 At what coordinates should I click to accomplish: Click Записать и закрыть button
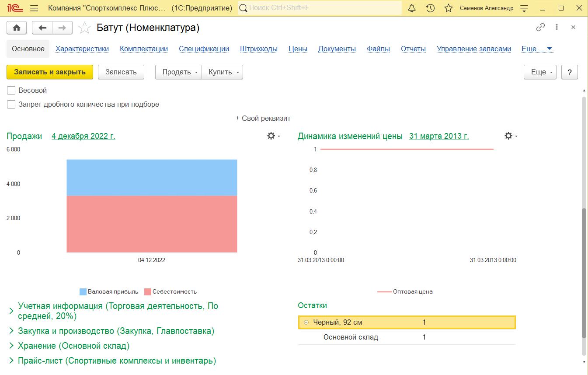click(x=50, y=72)
